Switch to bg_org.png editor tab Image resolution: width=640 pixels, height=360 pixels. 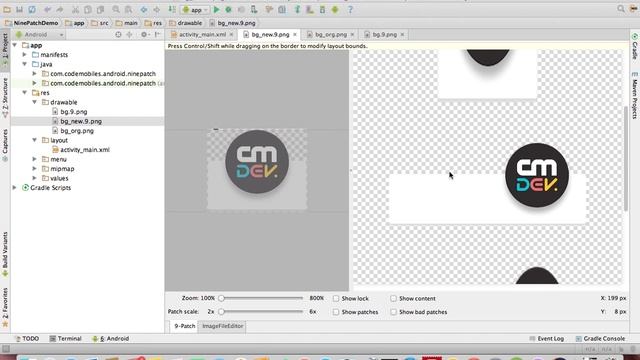pyautogui.click(x=331, y=35)
